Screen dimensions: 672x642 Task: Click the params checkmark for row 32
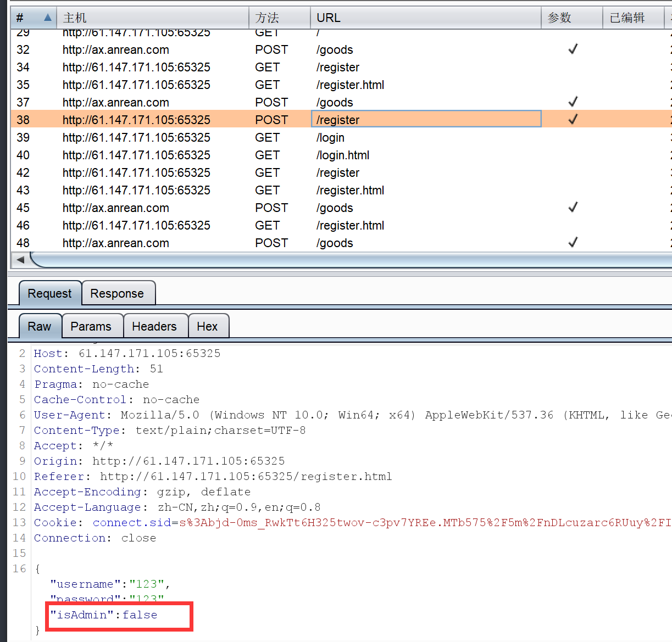coord(573,49)
